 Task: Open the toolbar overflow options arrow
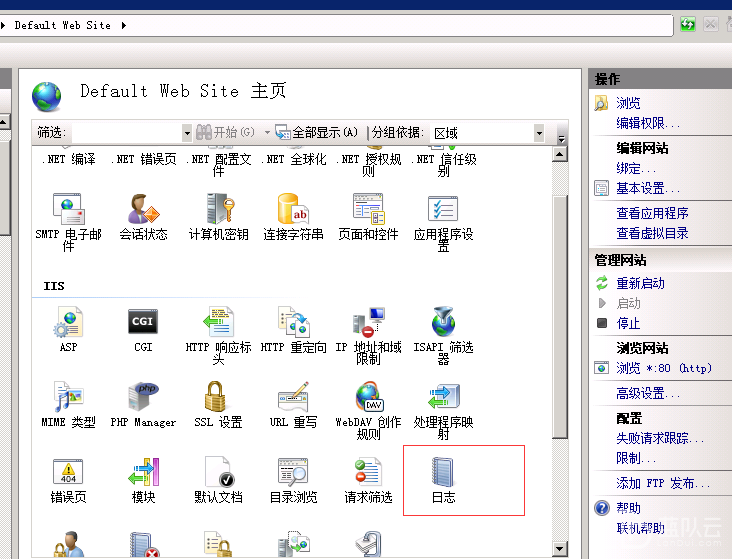pos(562,139)
